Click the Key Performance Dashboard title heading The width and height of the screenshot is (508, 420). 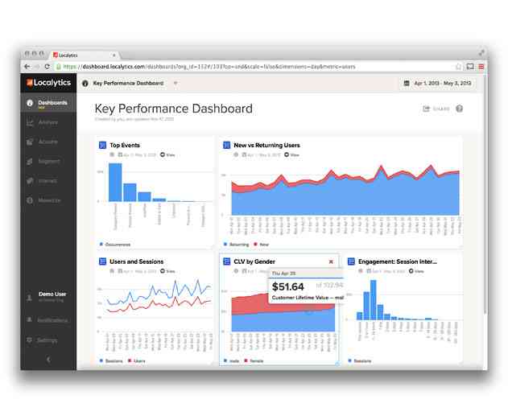[173, 109]
